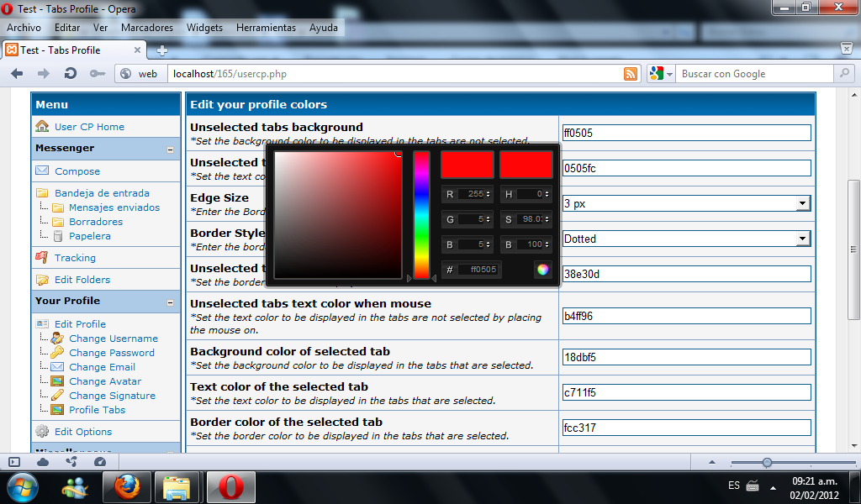
Task: Collapse the Your Profile menu section
Action: (171, 302)
